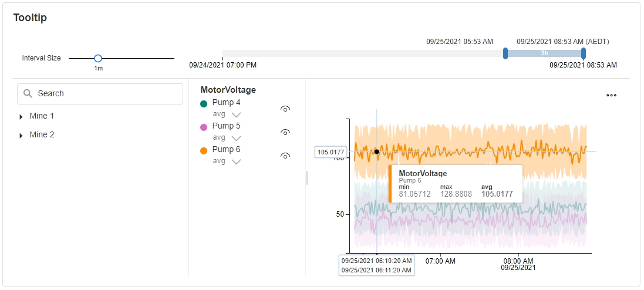Viewport: 644px width, 290px height.
Task: Select the Pump 6 series label
Action: pos(226,149)
